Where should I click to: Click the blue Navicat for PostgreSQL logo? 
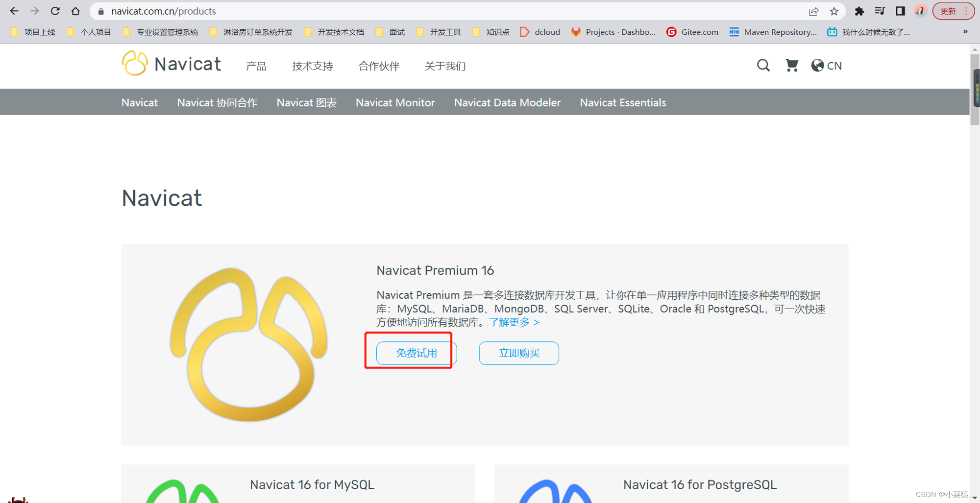click(556, 491)
